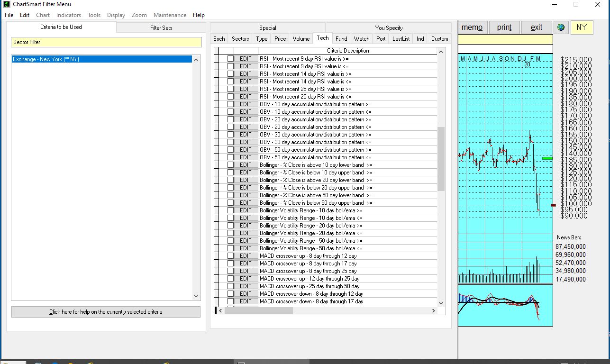Click the help on currently selected criteria button
The image size is (610, 364).
point(105,311)
